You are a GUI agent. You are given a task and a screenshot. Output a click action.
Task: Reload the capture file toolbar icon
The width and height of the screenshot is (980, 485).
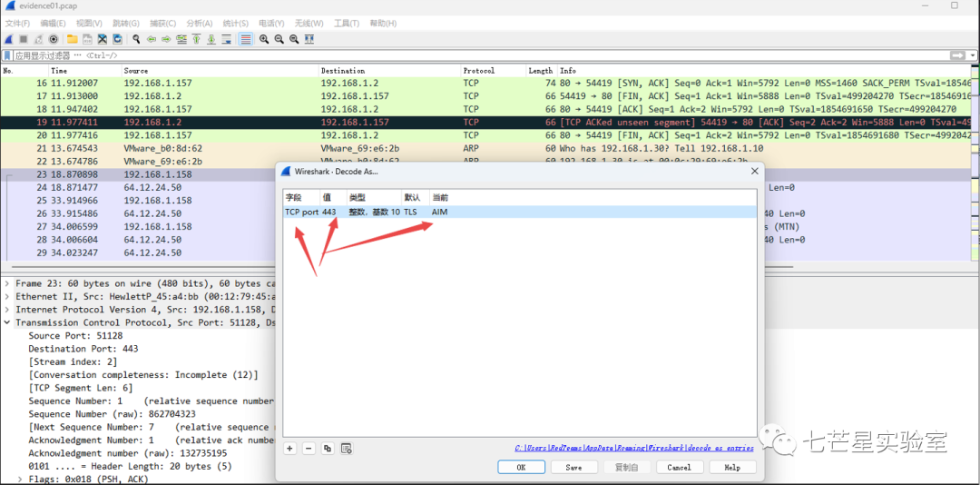tap(117, 39)
